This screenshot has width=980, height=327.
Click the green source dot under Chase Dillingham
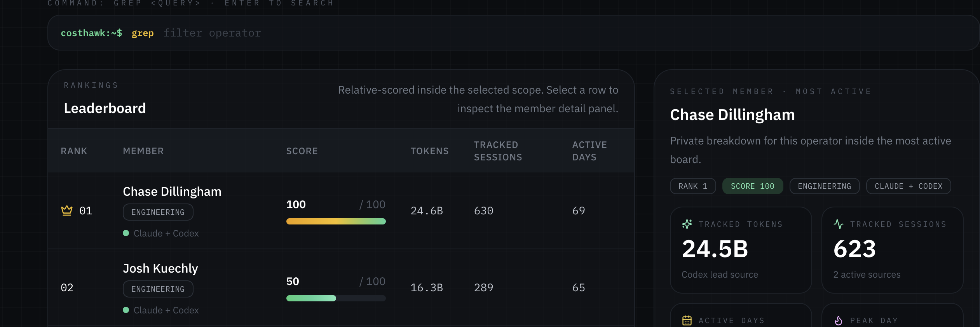126,233
